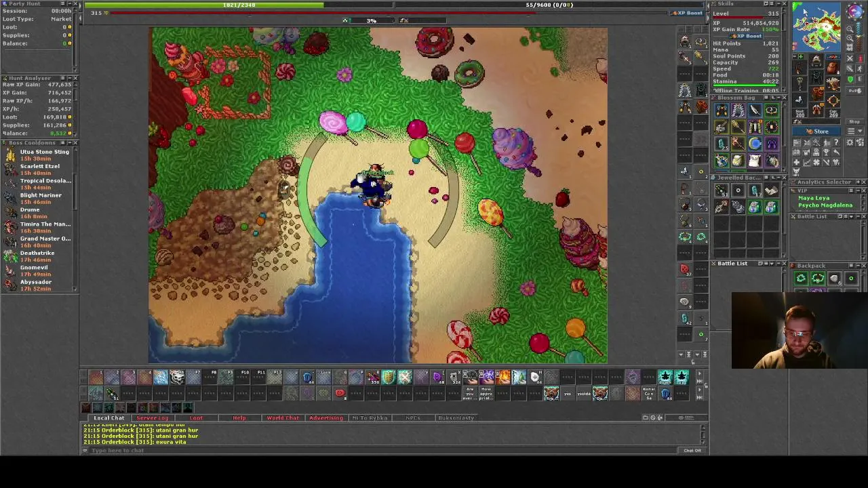Screen dimensions: 868x488
Task: Toggle secure mode green shield
Action: (850, 80)
